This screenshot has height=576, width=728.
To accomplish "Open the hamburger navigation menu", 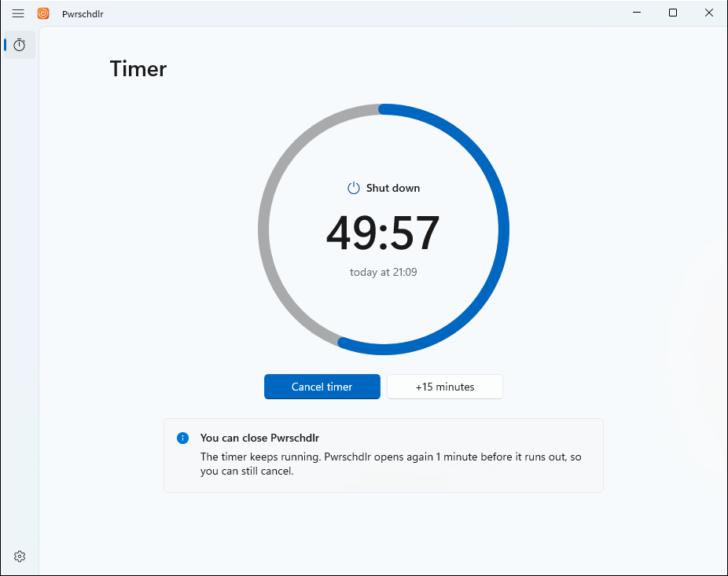I will 18,13.
